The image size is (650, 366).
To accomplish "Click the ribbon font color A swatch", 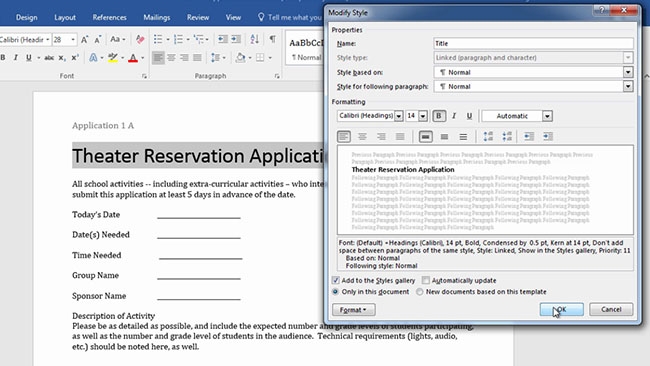I will [133, 58].
